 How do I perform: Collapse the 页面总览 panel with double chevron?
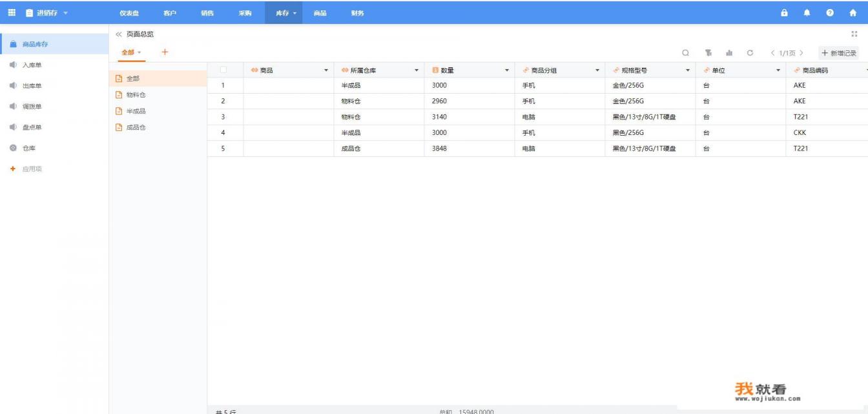(x=119, y=34)
